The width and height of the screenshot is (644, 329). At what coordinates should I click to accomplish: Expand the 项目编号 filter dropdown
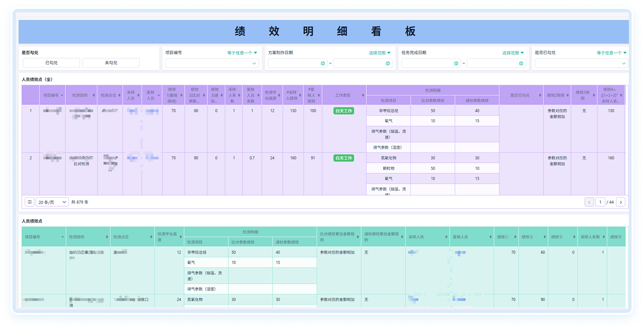[212, 64]
